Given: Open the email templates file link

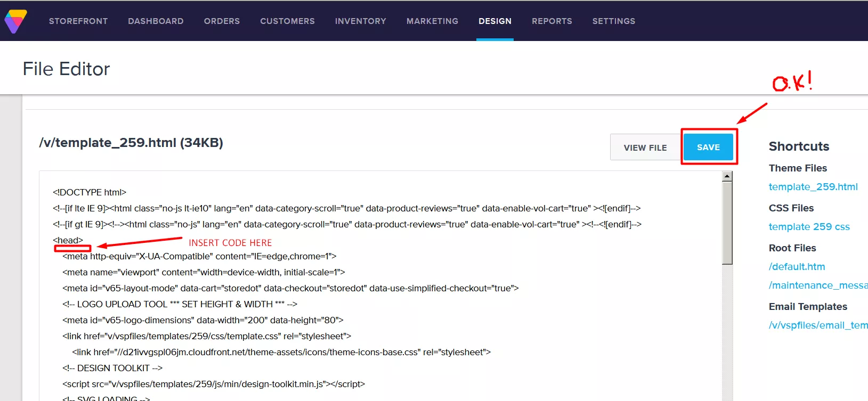Looking at the screenshot, I should pyautogui.click(x=818, y=325).
